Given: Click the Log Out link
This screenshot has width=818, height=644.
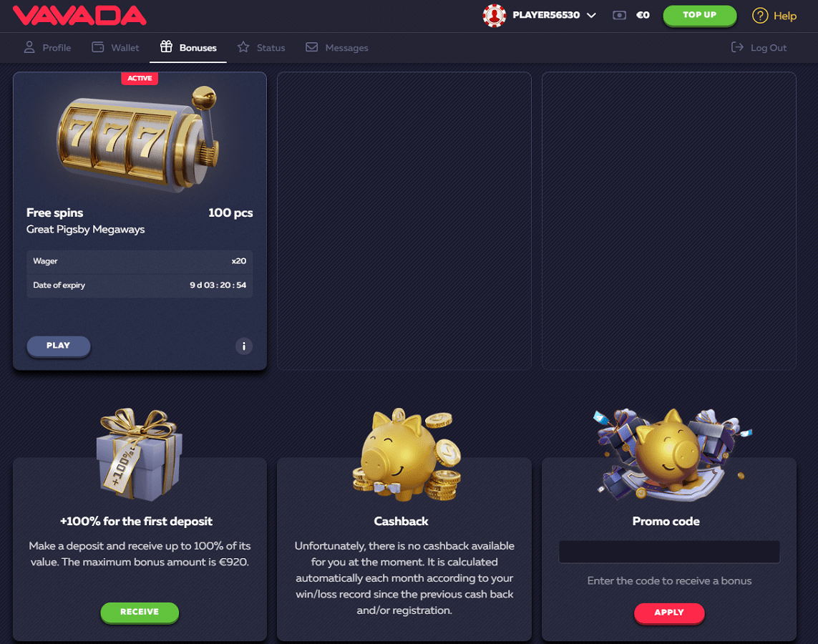Looking at the screenshot, I should (759, 47).
